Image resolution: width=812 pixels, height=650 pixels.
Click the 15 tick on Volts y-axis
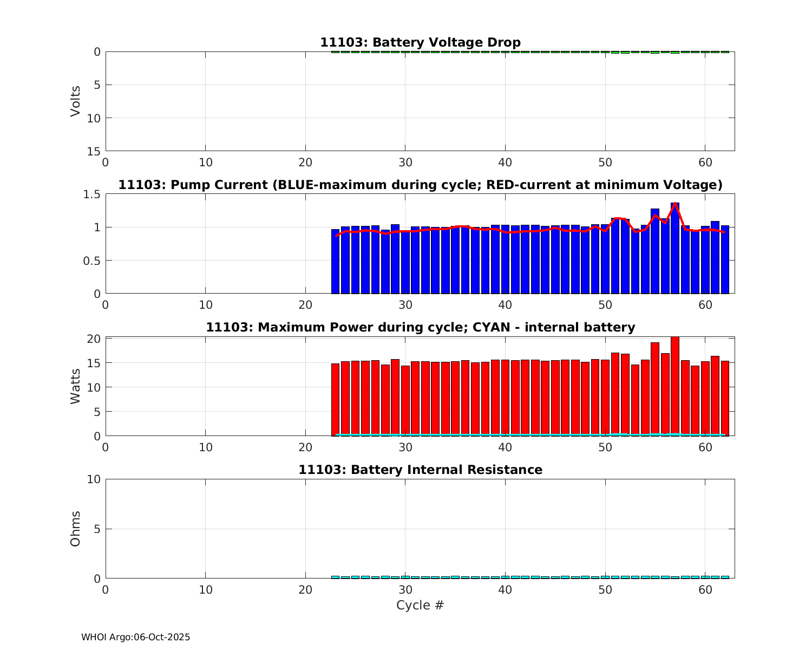[94, 151]
